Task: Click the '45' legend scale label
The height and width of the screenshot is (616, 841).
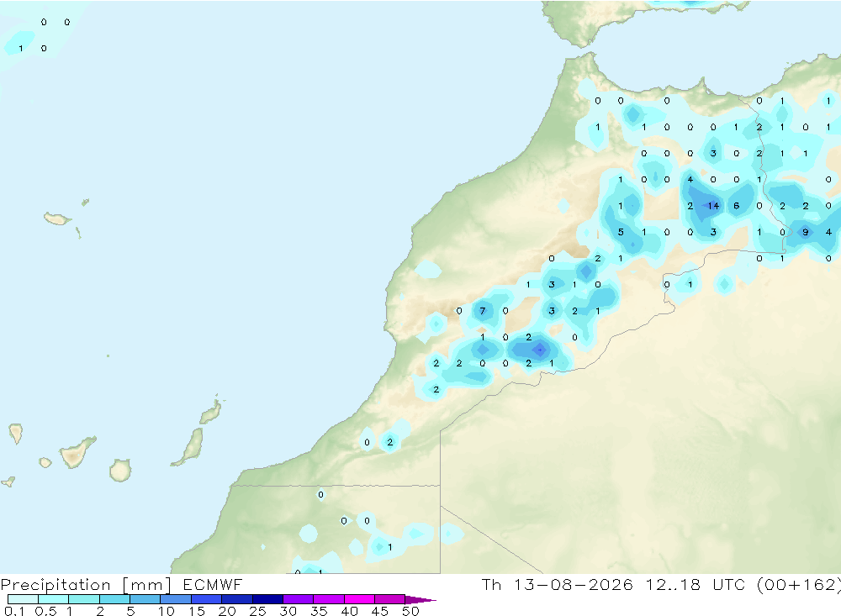Action: (380, 611)
